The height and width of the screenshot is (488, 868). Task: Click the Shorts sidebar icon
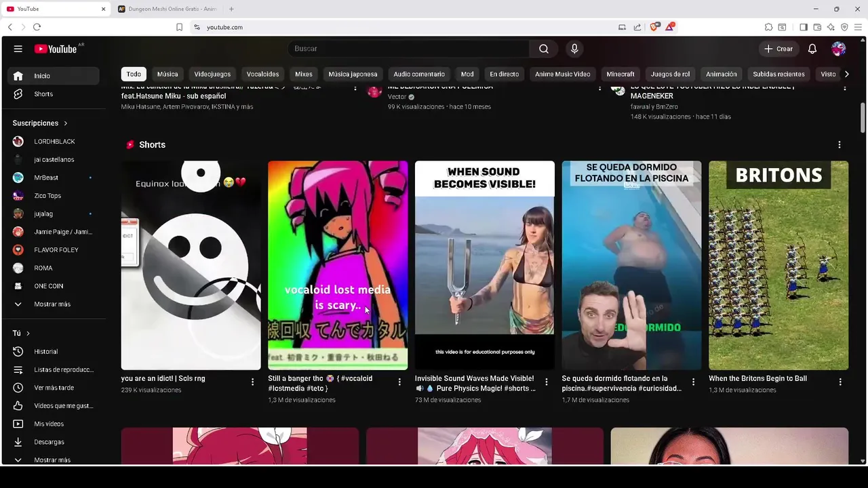(x=18, y=94)
